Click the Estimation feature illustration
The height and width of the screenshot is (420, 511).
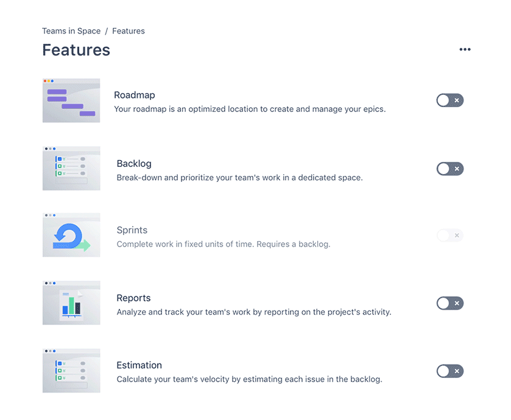[71, 371]
